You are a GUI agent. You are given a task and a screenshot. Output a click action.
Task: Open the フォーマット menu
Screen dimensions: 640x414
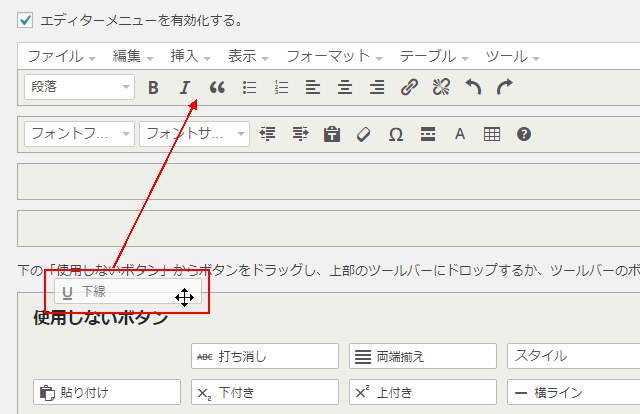click(x=334, y=56)
